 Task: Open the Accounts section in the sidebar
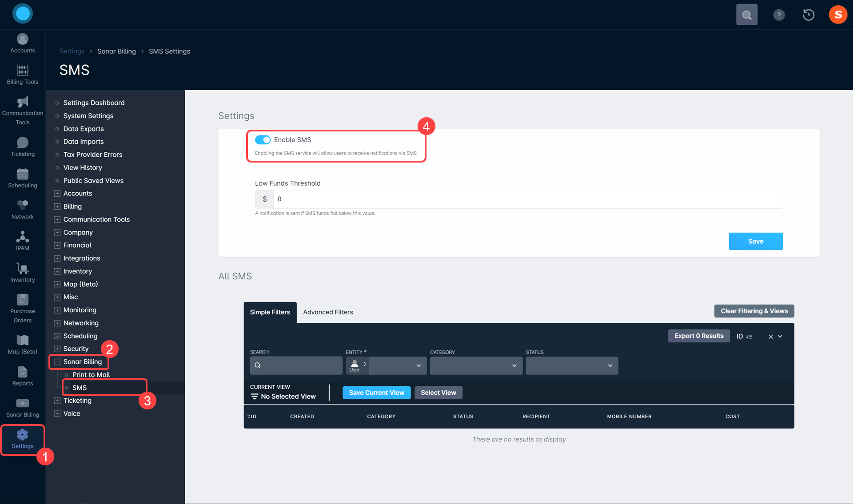22,43
